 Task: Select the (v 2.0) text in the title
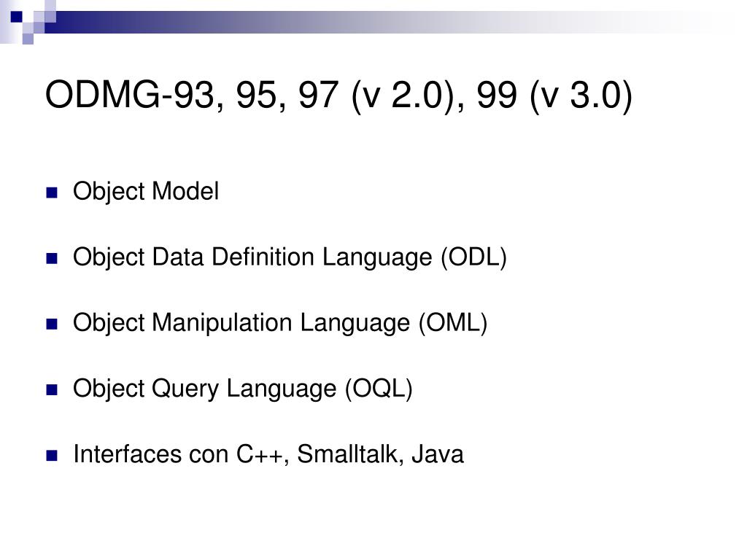tap(403, 96)
